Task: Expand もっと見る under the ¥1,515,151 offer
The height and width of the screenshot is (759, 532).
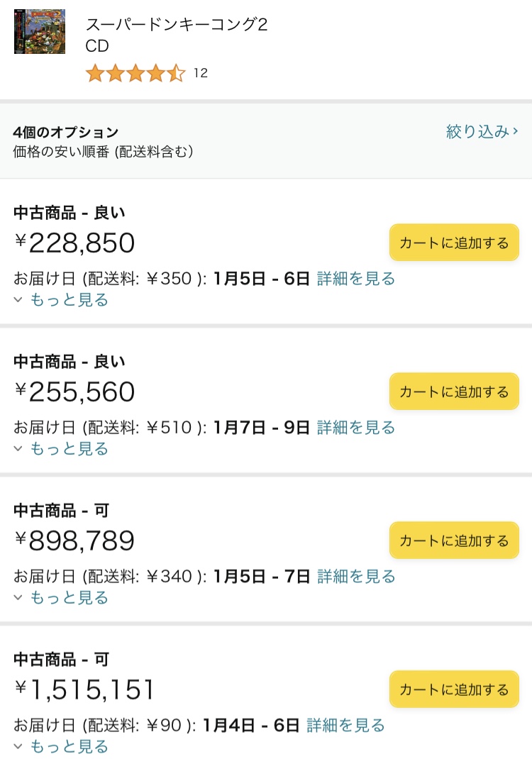Action: (61, 747)
